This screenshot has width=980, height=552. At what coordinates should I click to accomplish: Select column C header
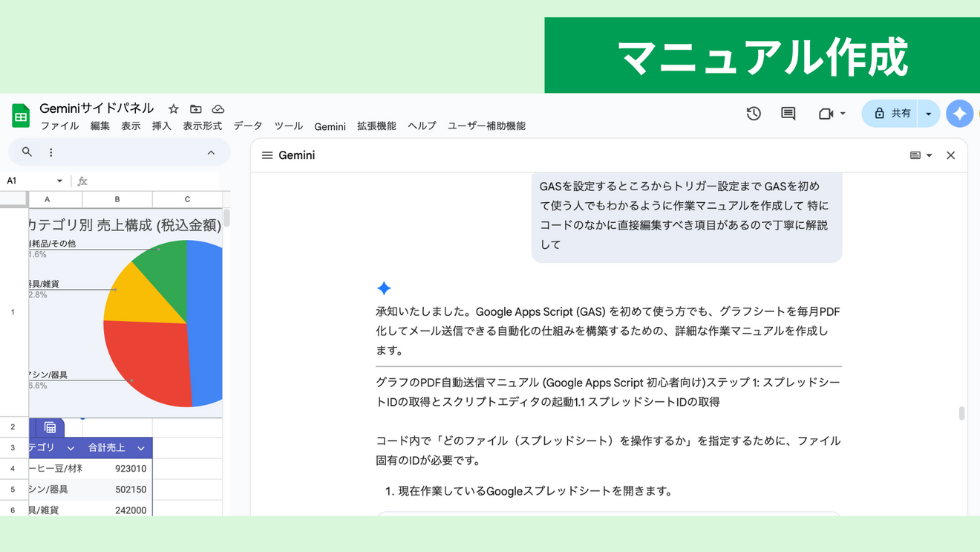pyautogui.click(x=187, y=199)
